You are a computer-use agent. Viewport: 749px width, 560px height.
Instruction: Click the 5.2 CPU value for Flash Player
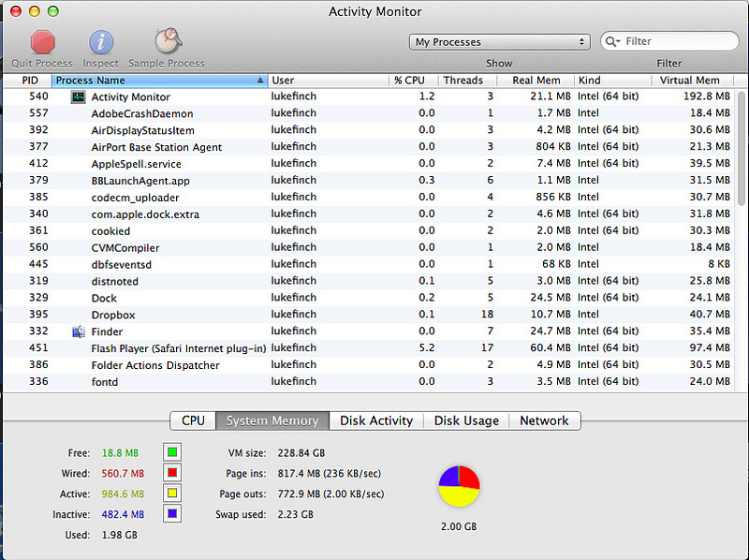coord(427,347)
